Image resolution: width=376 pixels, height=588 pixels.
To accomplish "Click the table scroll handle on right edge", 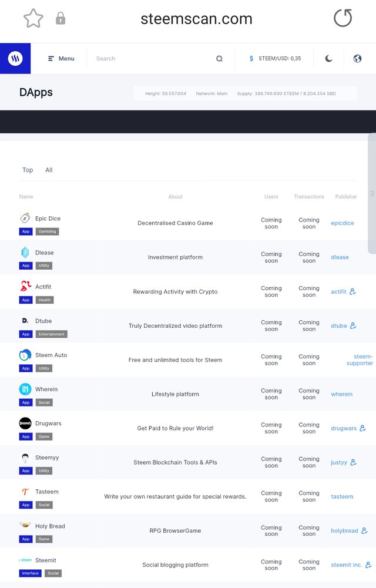I will (x=372, y=193).
